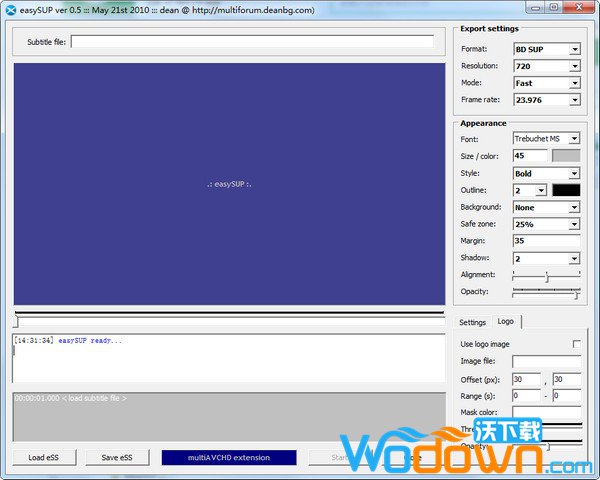Image resolution: width=600 pixels, height=480 pixels.
Task: Click the Alignment slider
Action: (x=546, y=275)
